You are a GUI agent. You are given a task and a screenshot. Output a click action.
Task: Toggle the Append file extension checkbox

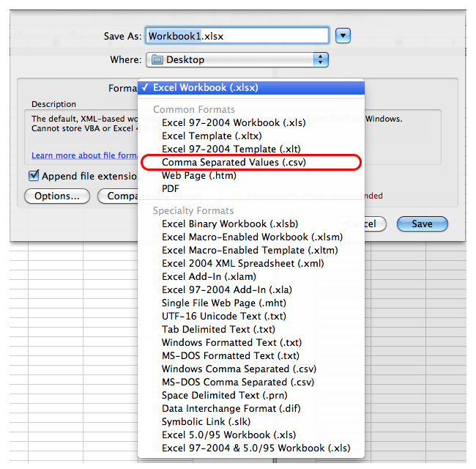[34, 176]
